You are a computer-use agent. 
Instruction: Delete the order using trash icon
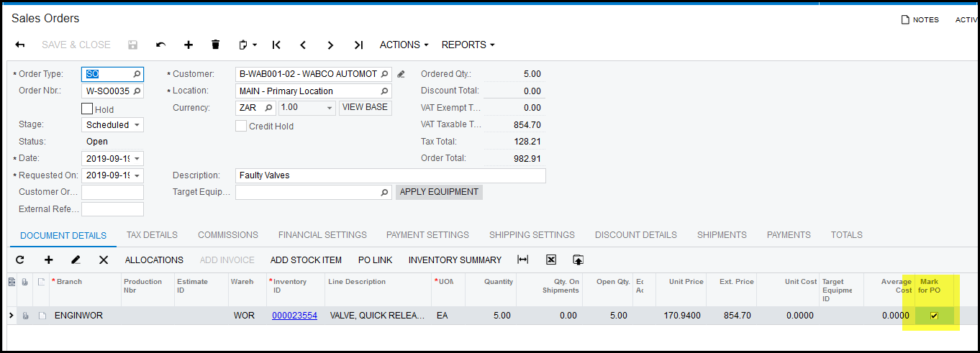click(x=215, y=45)
